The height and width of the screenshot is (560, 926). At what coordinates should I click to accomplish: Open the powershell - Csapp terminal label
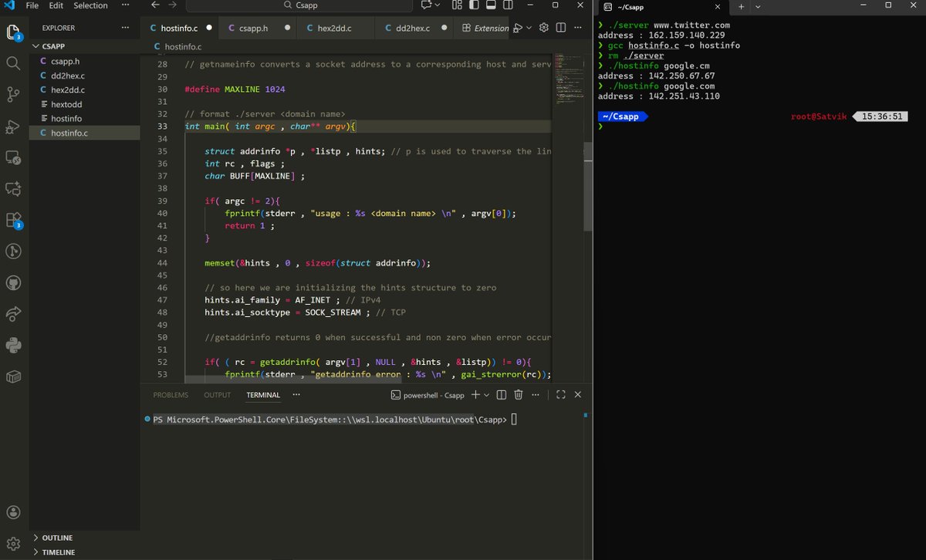pyautogui.click(x=428, y=395)
